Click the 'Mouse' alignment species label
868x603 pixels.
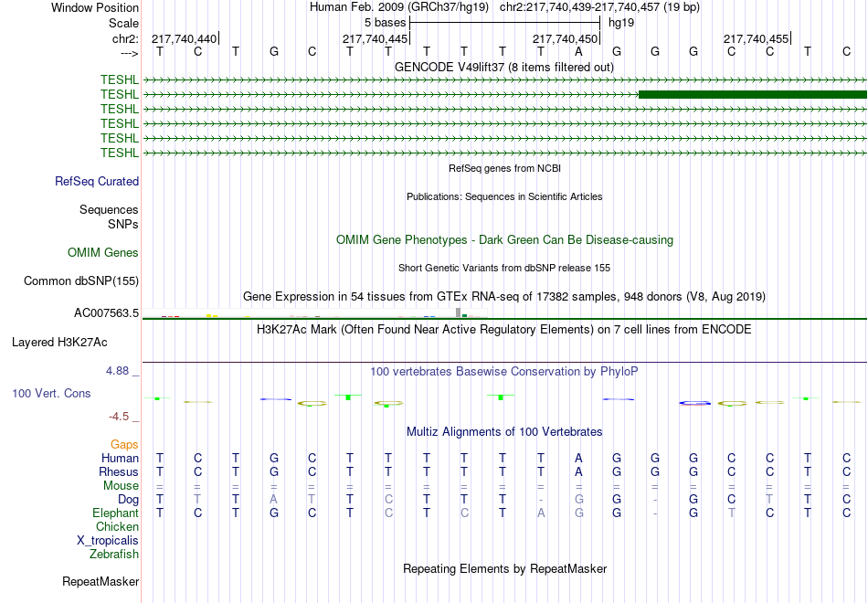[121, 486]
